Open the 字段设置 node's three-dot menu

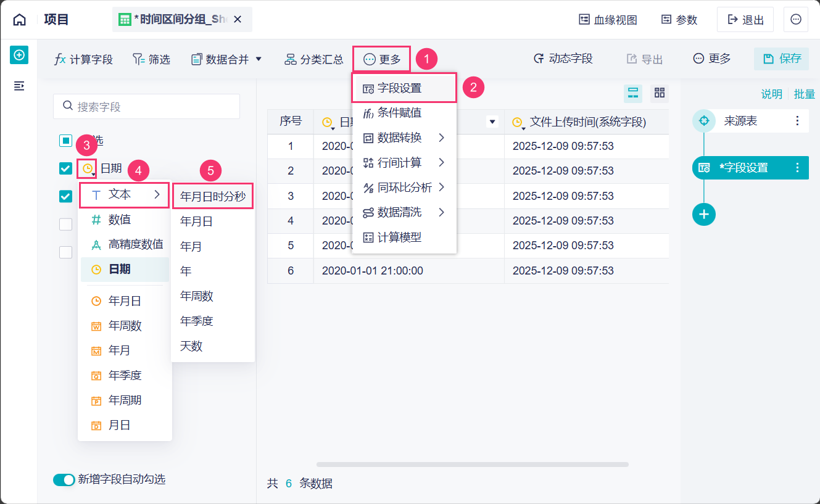(797, 168)
